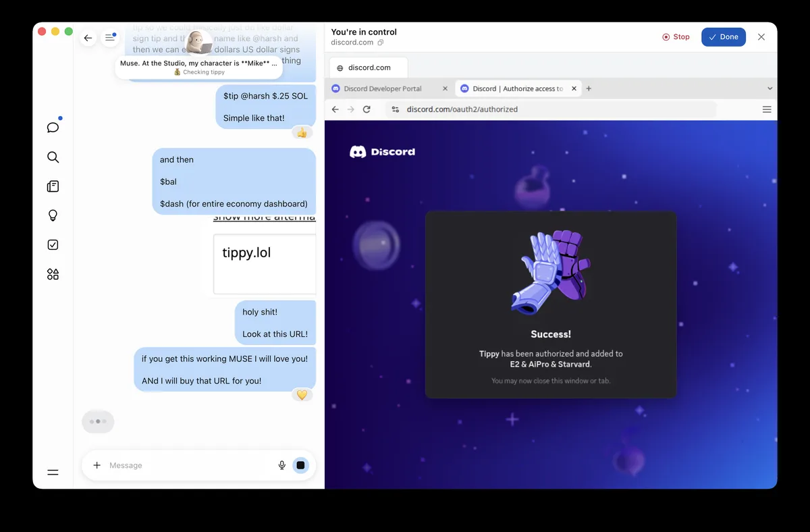Viewport: 810px width, 532px height.
Task: Close the control panel with the X
Action: point(761,37)
